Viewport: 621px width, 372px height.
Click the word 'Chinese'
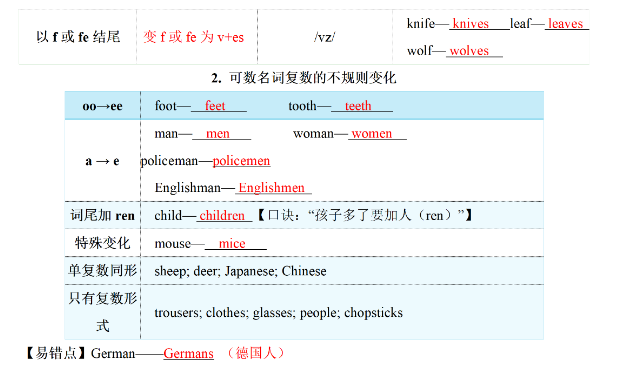(x=304, y=271)
